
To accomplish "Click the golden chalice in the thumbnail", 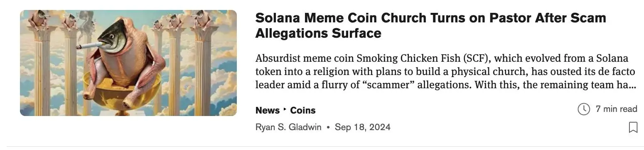I will point(122,93).
